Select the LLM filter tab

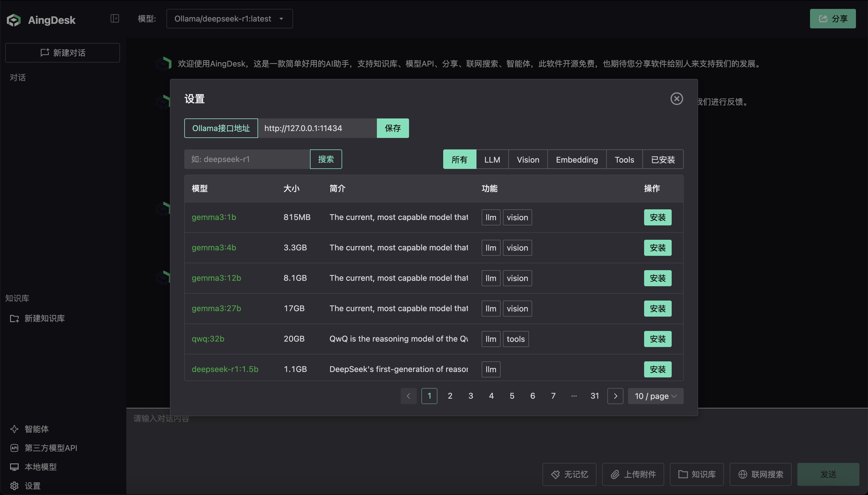[492, 159]
